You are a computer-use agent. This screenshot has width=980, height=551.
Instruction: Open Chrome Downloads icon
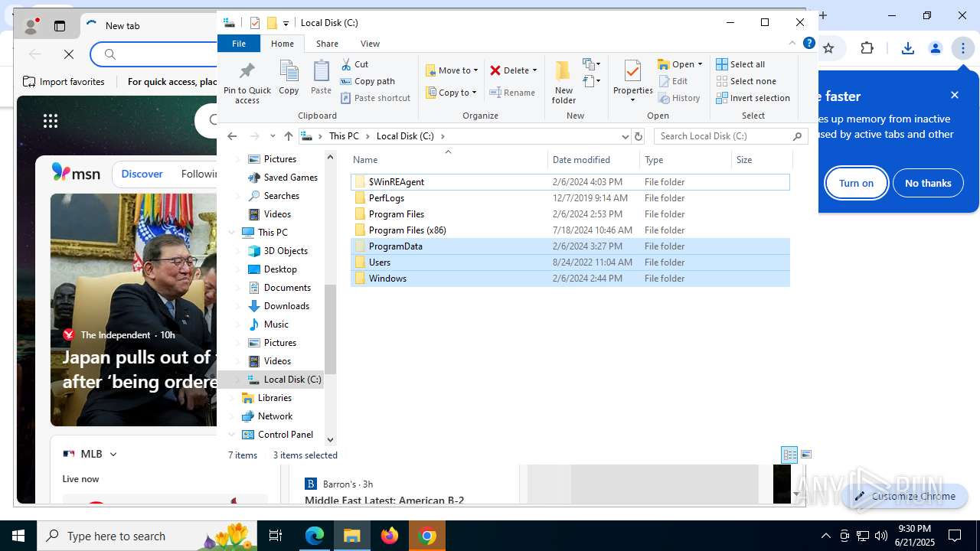tap(908, 48)
